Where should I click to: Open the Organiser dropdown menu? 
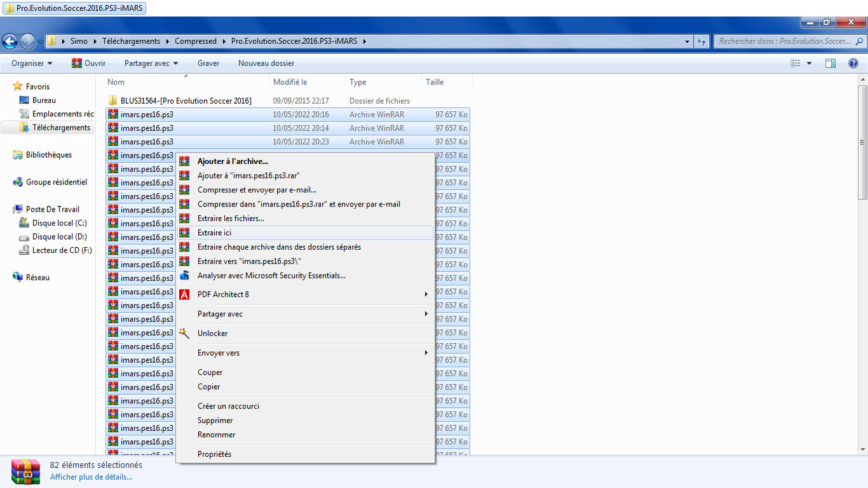point(32,64)
